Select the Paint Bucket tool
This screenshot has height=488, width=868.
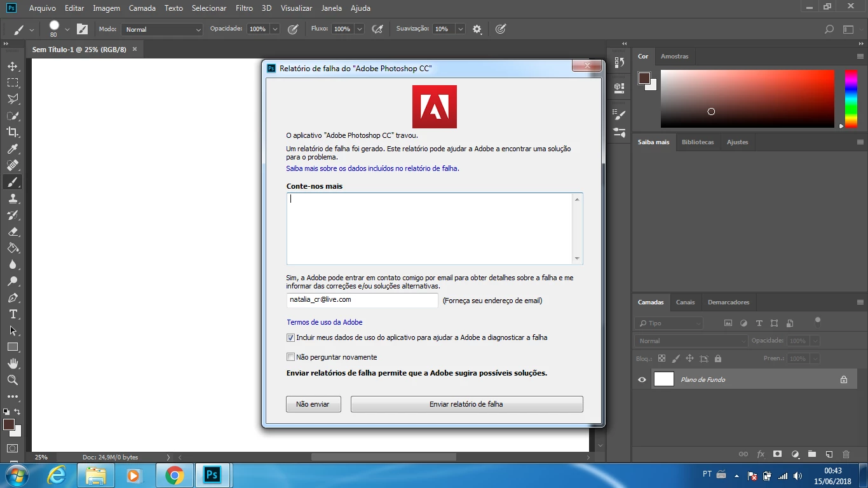12,248
